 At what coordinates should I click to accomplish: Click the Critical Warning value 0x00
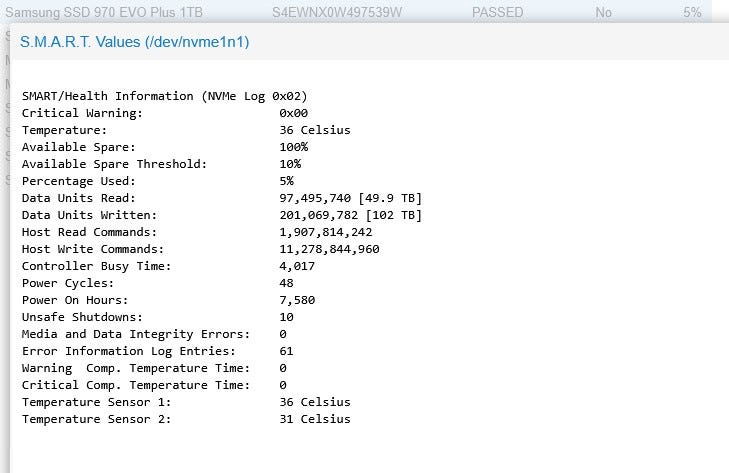tap(293, 113)
